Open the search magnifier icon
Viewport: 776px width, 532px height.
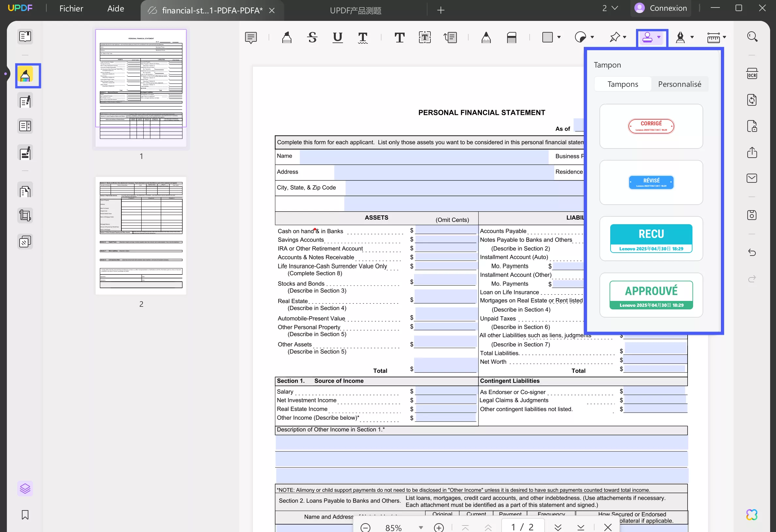752,37
